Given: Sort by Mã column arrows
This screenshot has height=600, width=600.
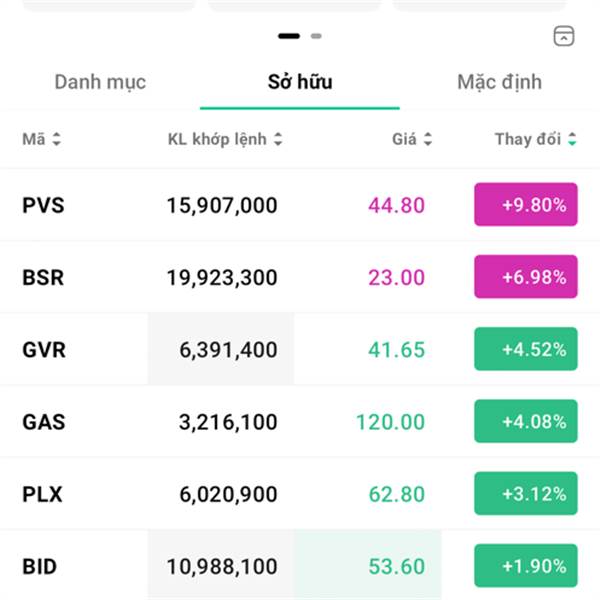Looking at the screenshot, I should point(56,140).
